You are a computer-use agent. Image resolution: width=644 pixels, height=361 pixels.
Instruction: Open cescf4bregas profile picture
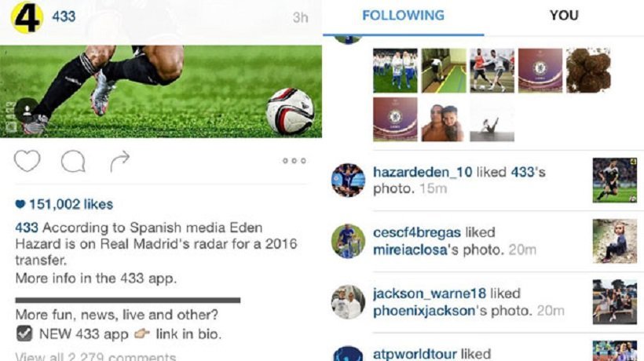pyautogui.click(x=348, y=241)
